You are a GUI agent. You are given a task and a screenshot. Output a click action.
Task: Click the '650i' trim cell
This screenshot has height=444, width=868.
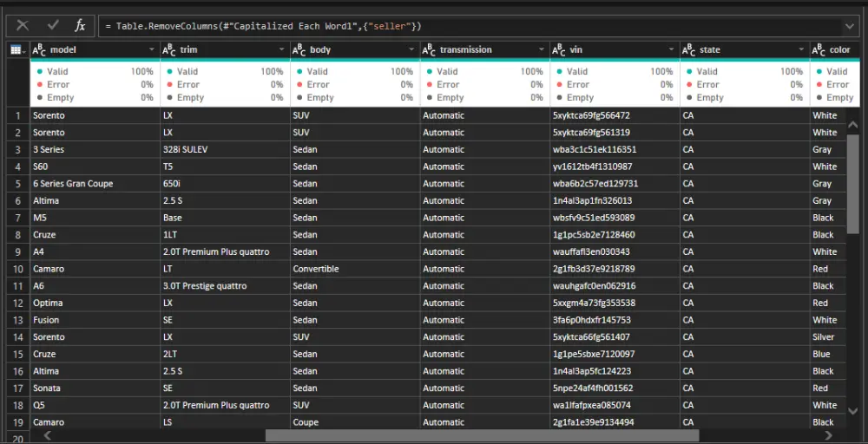point(226,184)
